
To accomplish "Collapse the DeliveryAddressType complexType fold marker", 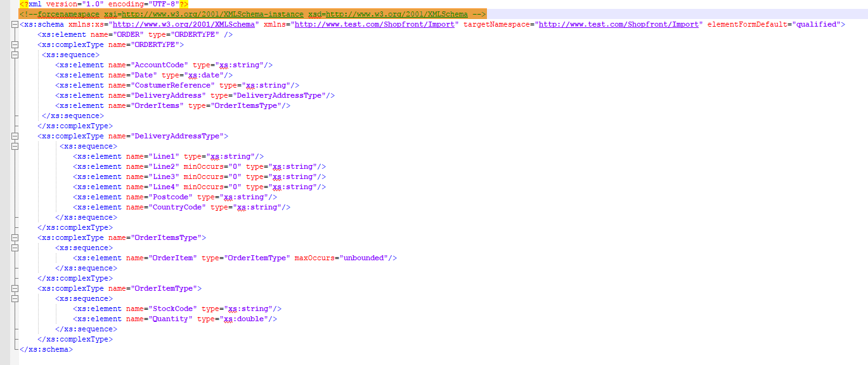I will coord(15,136).
